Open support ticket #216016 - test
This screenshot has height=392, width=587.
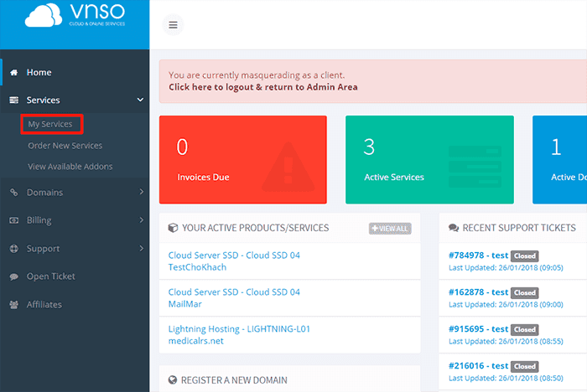(x=479, y=366)
